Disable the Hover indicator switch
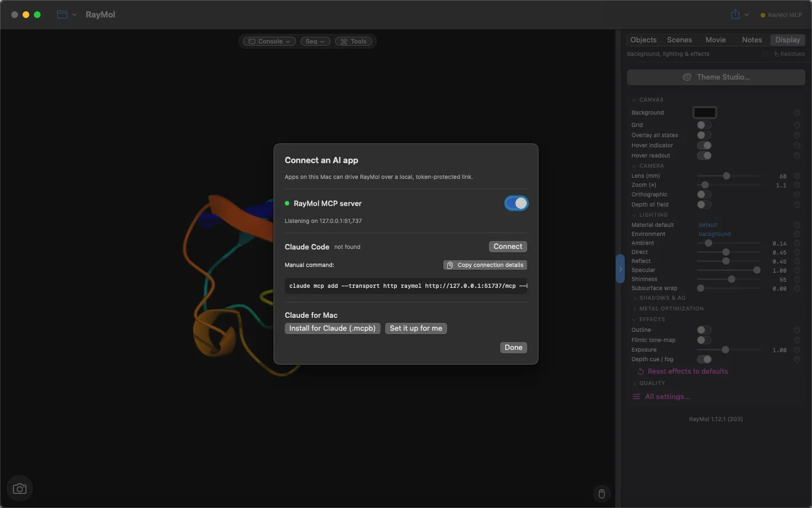Image resolution: width=812 pixels, height=508 pixels. 704,146
